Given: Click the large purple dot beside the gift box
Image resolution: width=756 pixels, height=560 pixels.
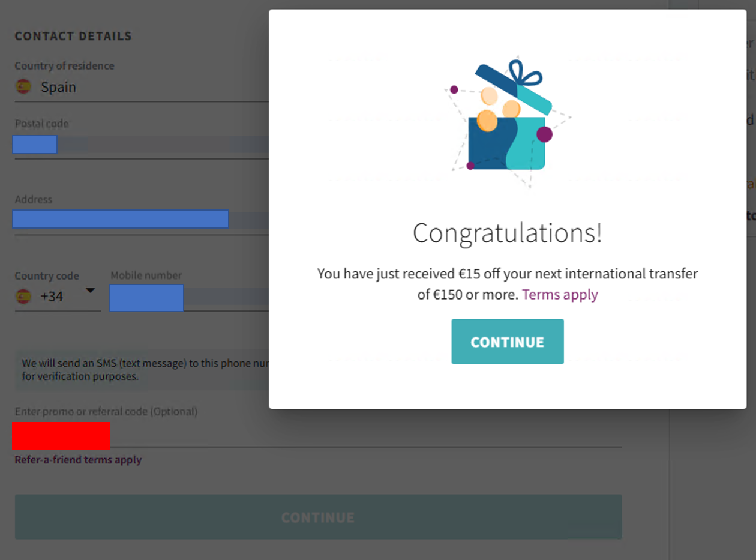Looking at the screenshot, I should (544, 134).
